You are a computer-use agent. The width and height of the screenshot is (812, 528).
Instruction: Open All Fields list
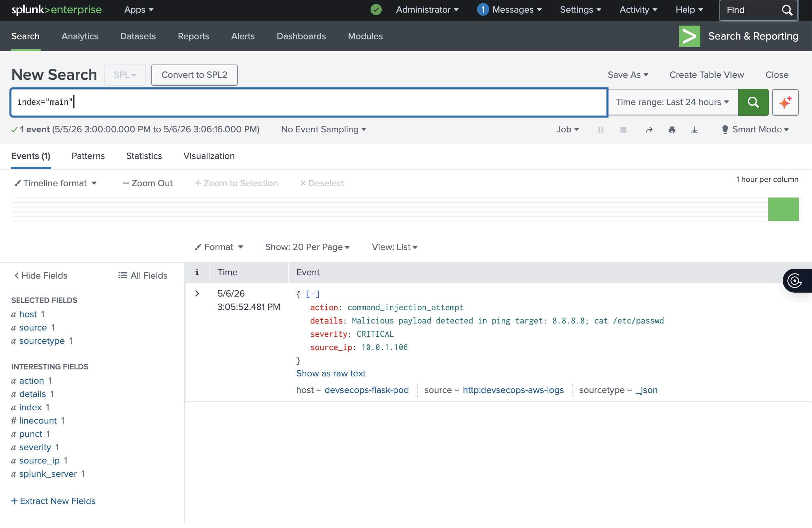(x=143, y=276)
